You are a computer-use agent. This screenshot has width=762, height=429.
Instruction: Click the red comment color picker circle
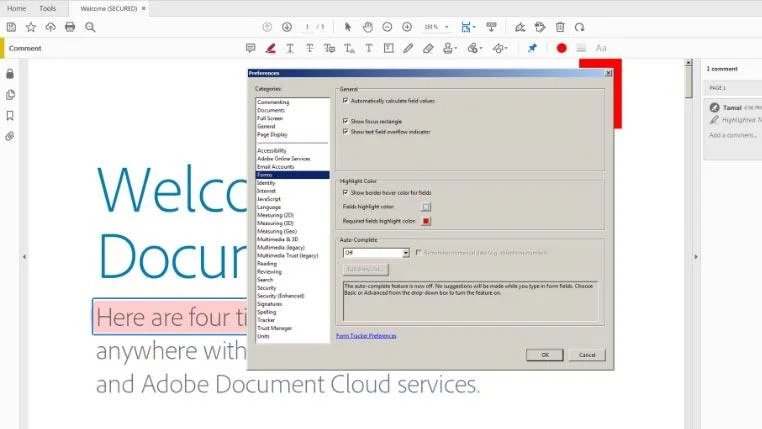click(x=561, y=48)
